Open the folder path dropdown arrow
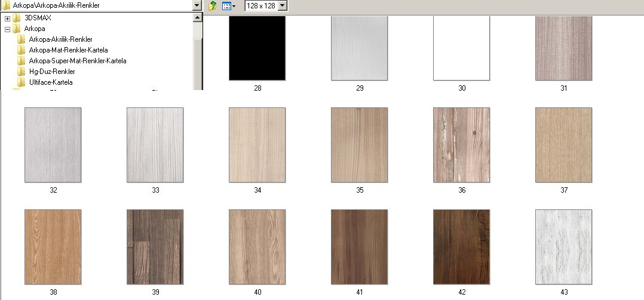Viewport: 644px width, 300px height. 197,6
